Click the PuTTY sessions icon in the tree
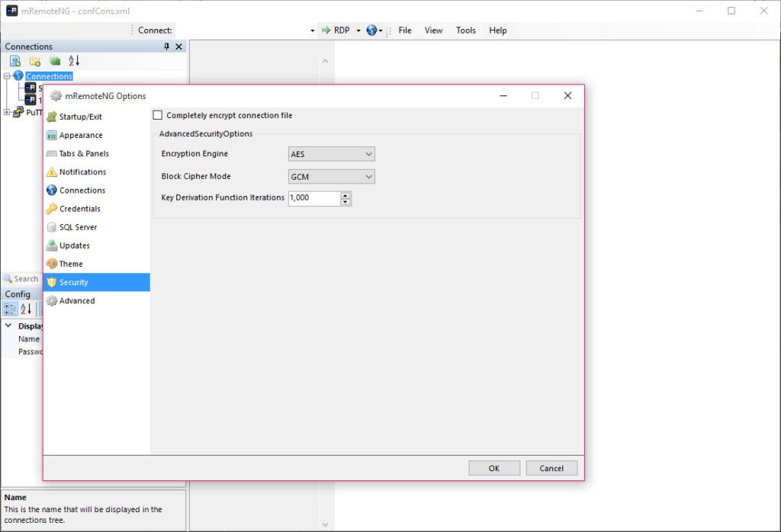781x532 pixels. pyautogui.click(x=18, y=111)
